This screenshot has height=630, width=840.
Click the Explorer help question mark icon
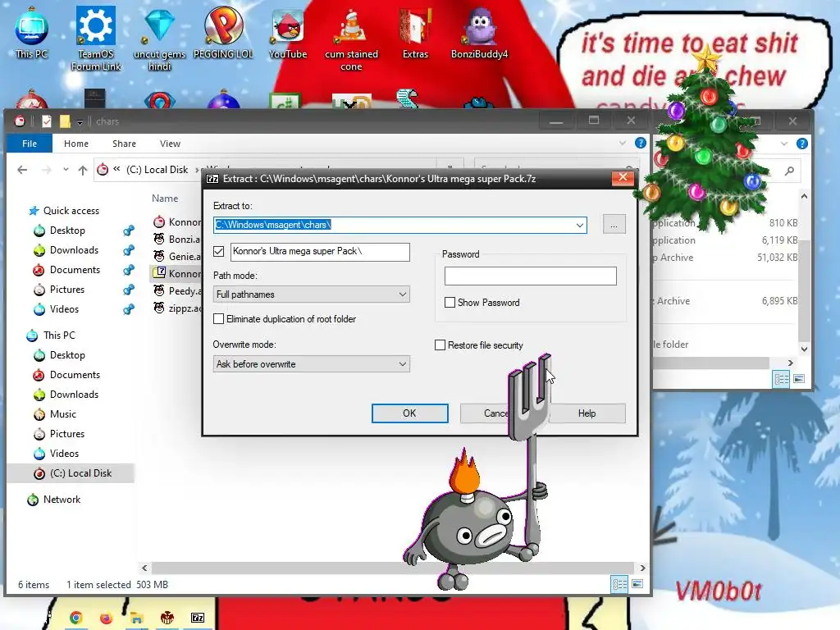click(640, 143)
